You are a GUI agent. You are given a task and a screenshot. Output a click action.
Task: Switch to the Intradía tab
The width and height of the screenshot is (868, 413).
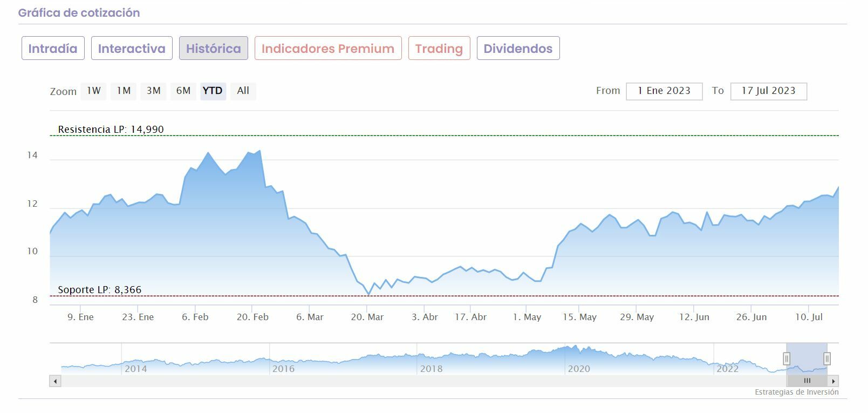[x=53, y=49]
